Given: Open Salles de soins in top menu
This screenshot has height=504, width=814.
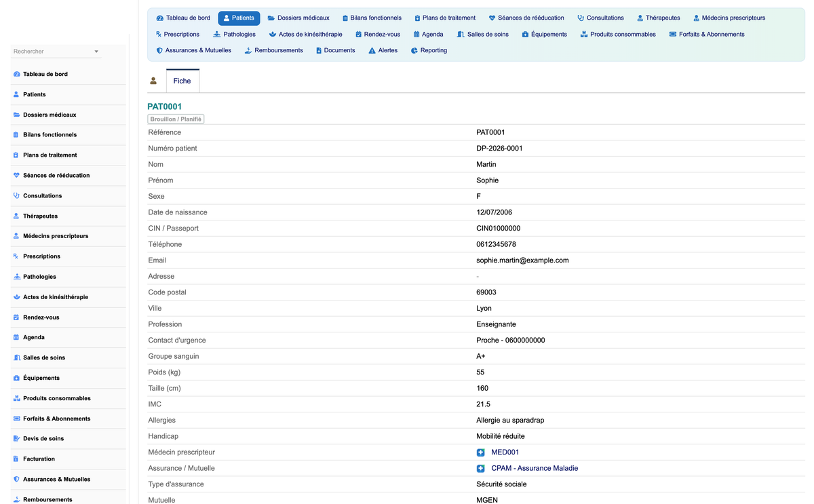Looking at the screenshot, I should pos(482,34).
